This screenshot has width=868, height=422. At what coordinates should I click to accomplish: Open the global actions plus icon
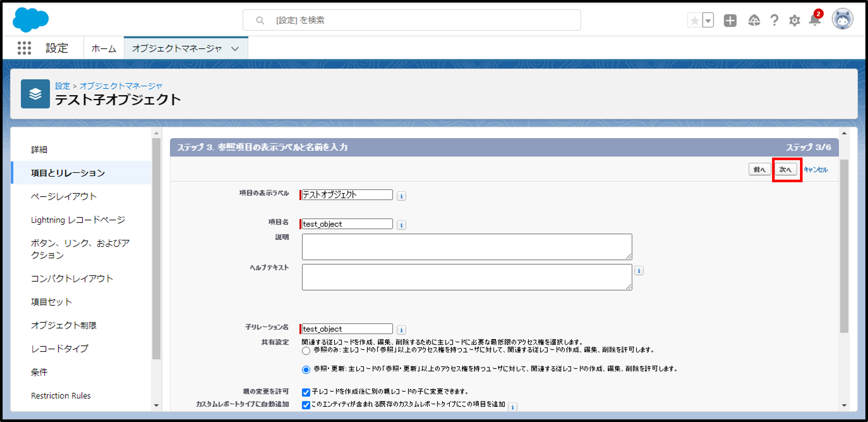click(730, 21)
